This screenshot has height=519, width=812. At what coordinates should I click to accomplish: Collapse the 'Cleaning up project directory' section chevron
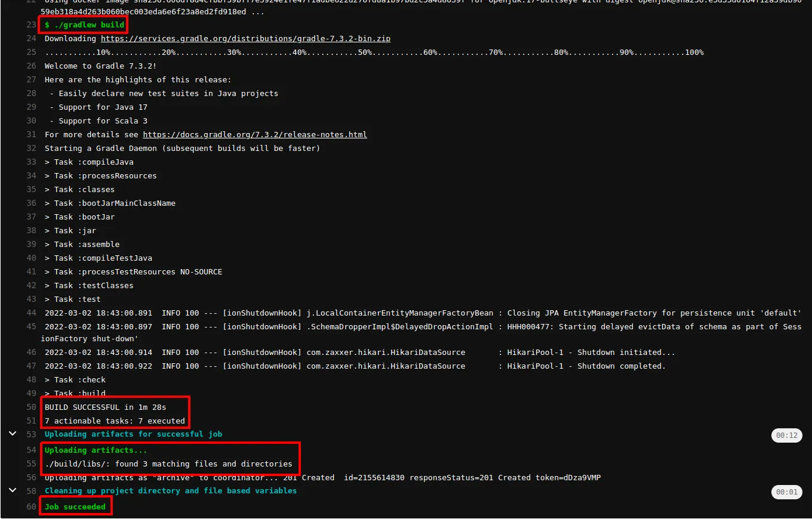point(13,490)
